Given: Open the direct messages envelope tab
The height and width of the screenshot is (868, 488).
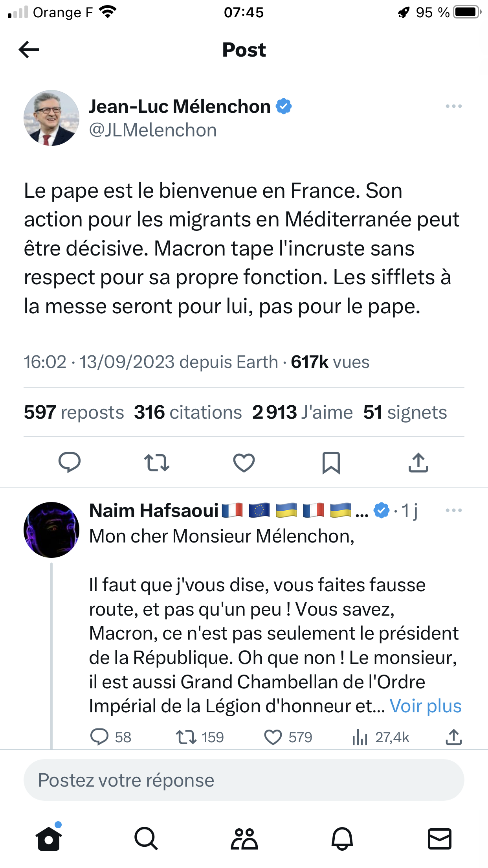Looking at the screenshot, I should 439,839.
